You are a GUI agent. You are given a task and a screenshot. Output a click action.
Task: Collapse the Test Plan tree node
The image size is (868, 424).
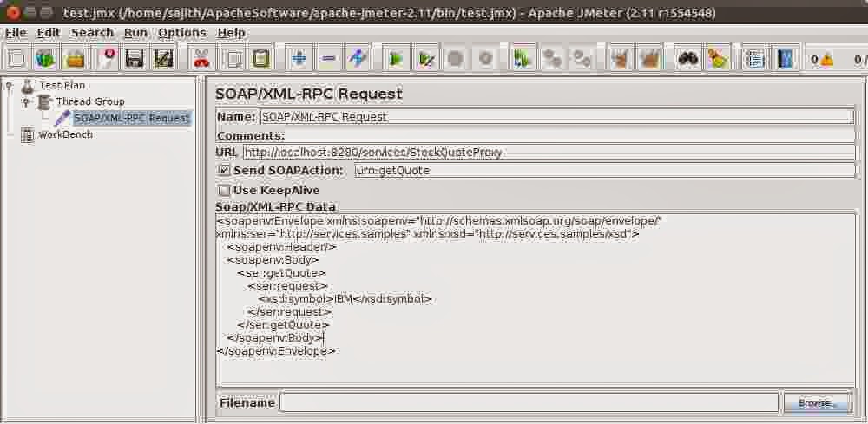click(9, 86)
